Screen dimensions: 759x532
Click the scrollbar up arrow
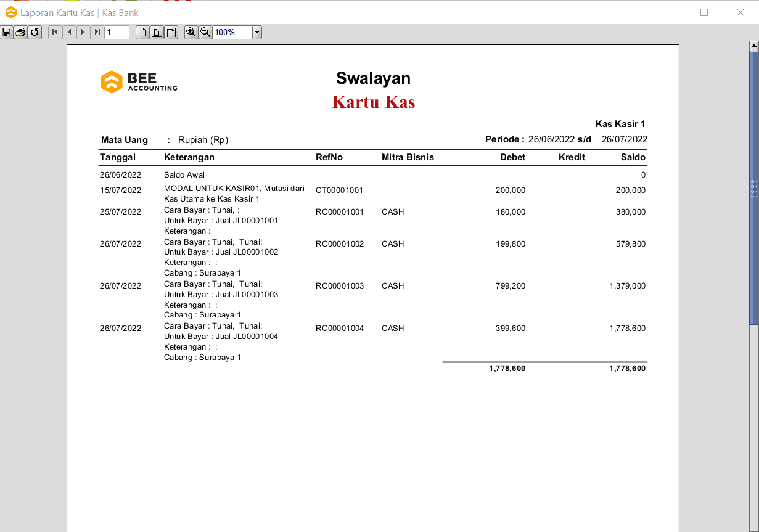[753, 46]
